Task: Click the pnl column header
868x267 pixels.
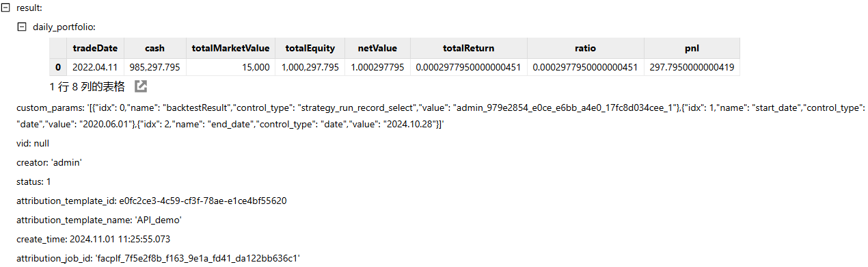Action: click(x=692, y=48)
